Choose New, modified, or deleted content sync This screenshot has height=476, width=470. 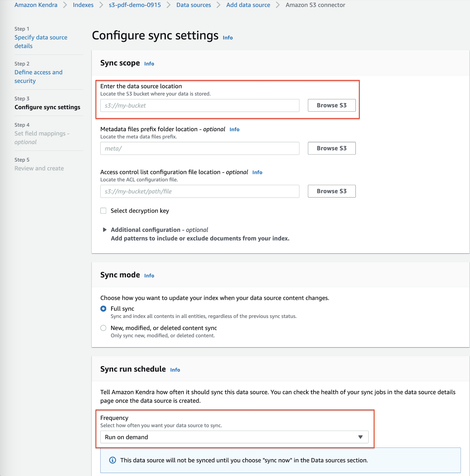point(104,328)
